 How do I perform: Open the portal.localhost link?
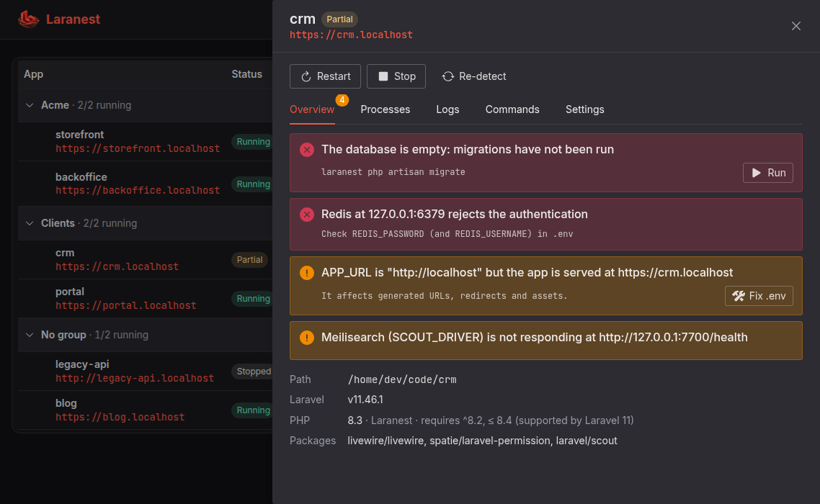pos(126,306)
